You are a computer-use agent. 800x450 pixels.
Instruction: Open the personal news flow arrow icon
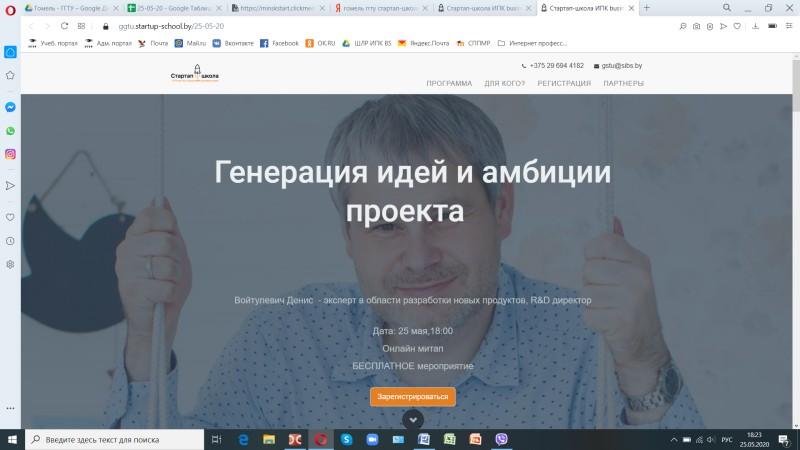(10, 186)
